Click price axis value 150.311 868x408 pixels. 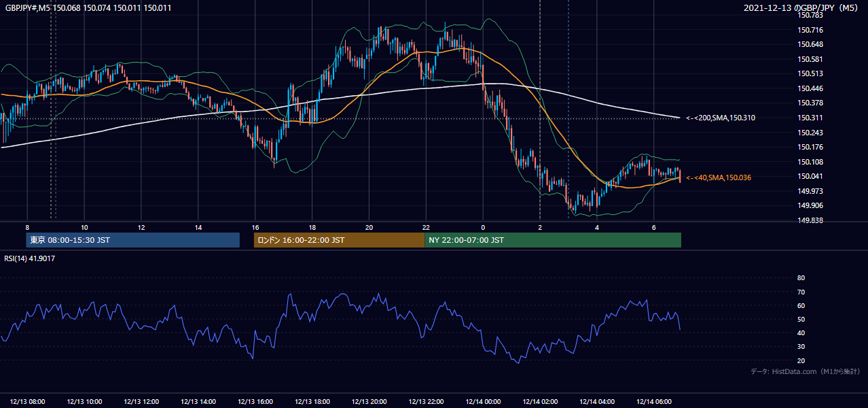[x=810, y=118]
